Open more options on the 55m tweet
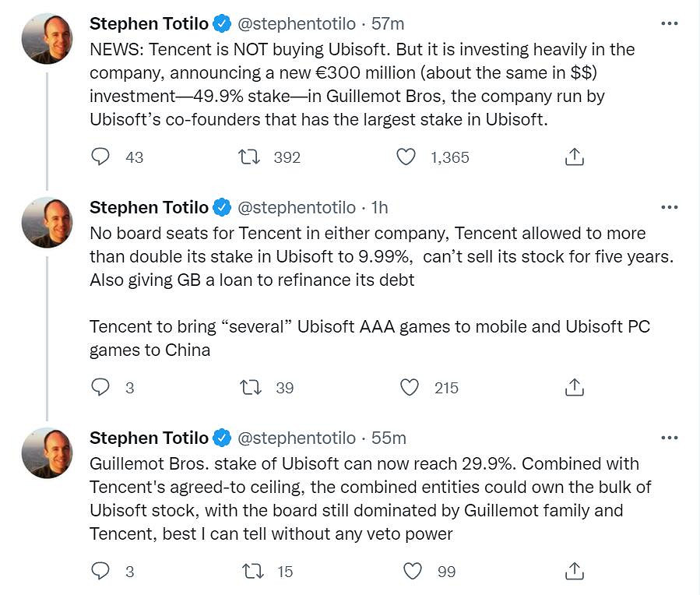Image resolution: width=700 pixels, height=595 pixels. coord(669,438)
